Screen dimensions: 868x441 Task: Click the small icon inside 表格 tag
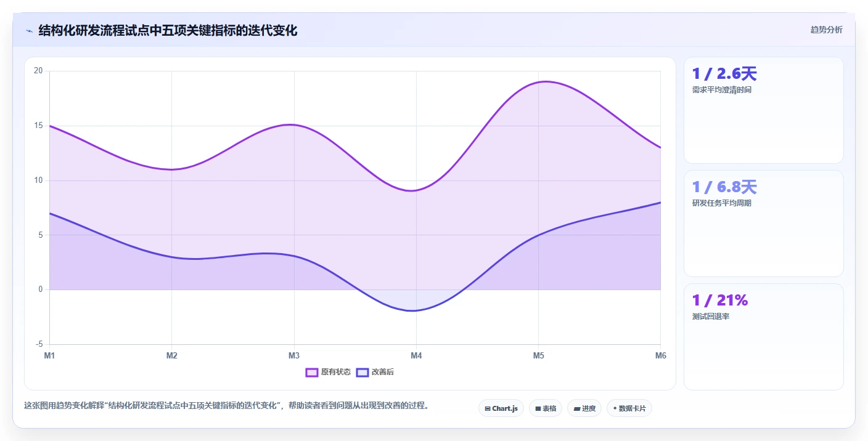point(538,408)
